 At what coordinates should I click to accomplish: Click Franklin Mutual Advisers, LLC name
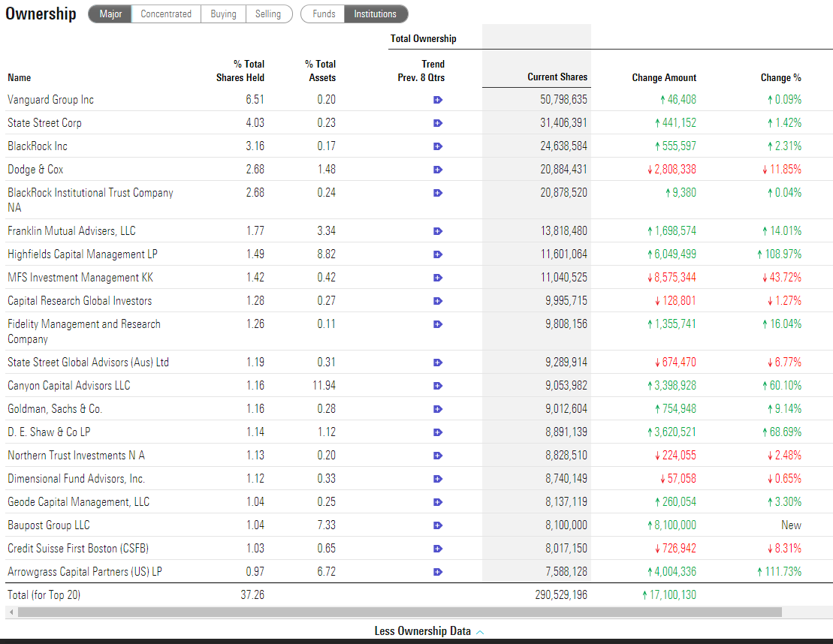click(71, 231)
